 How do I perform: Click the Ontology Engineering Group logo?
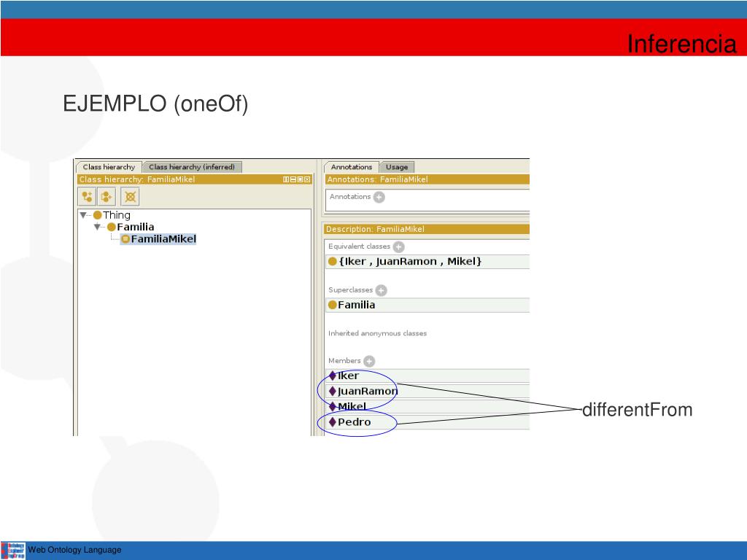13,550
